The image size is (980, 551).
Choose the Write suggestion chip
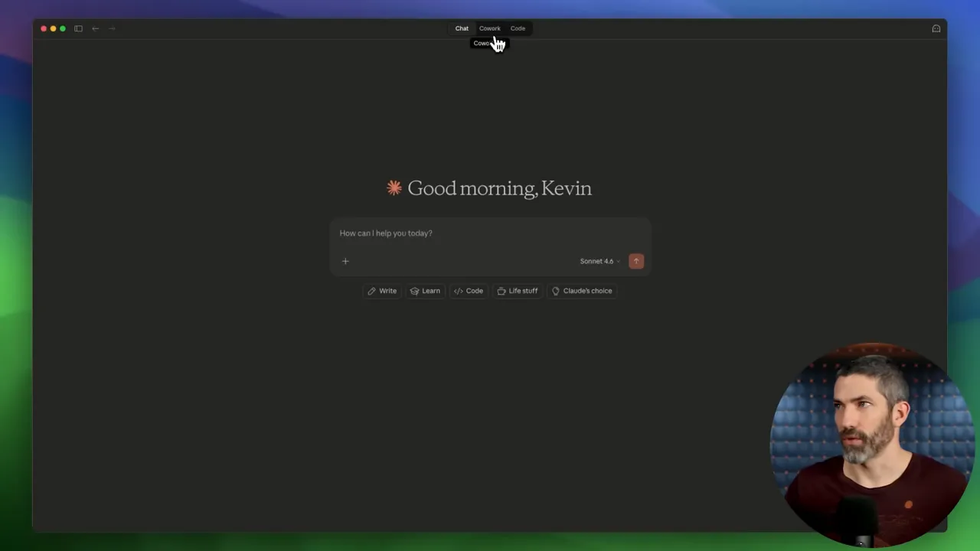[x=382, y=291]
